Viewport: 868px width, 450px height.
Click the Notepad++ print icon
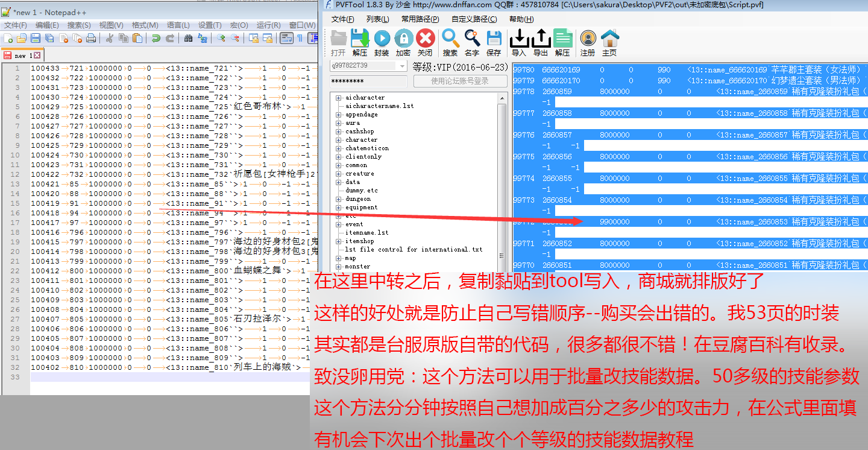91,38
